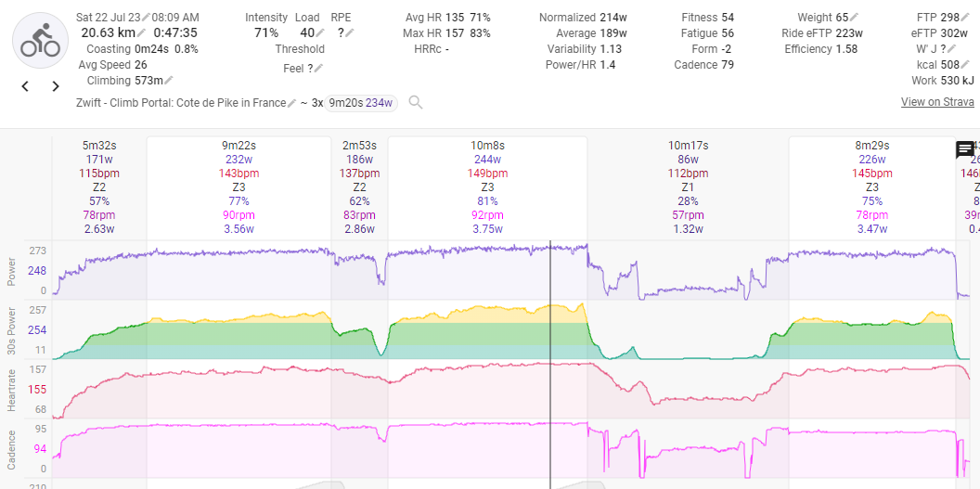
Task: Click the Max HR 157 value
Action: pyautogui.click(x=454, y=33)
